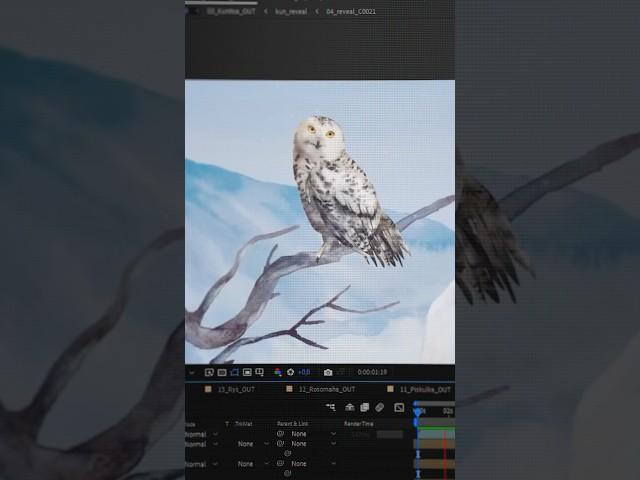Open the 04_reveal_C0021 breadcrumb
This screenshot has width=640, height=480.
[x=351, y=11]
